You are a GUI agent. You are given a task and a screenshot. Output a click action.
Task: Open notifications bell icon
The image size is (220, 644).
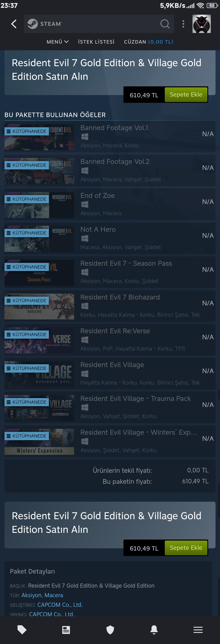(x=154, y=630)
